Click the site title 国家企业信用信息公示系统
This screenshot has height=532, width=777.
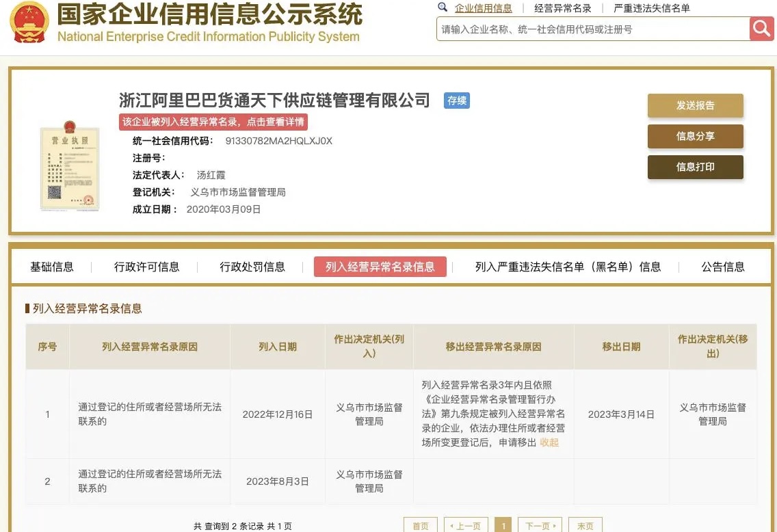click(x=209, y=14)
